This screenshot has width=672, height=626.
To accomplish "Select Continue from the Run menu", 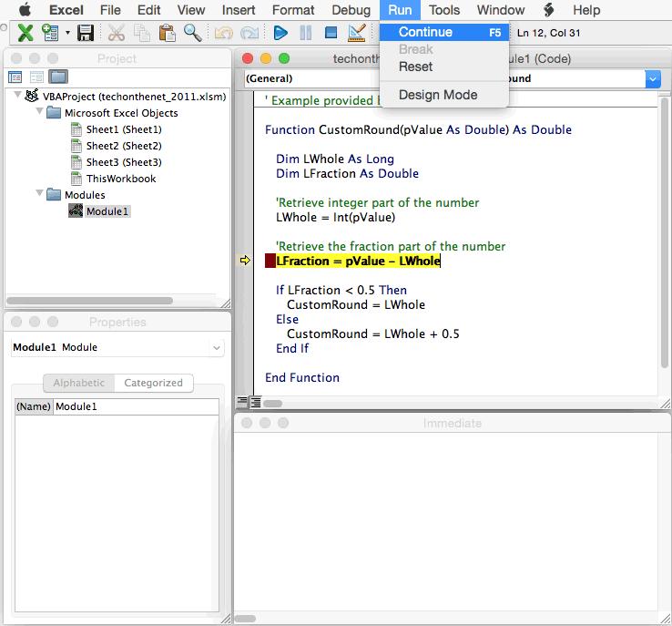I will [x=425, y=32].
